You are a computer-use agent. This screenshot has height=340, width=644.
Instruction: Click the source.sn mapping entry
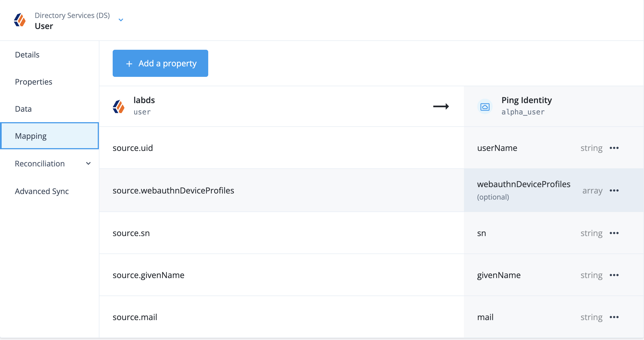click(x=131, y=233)
